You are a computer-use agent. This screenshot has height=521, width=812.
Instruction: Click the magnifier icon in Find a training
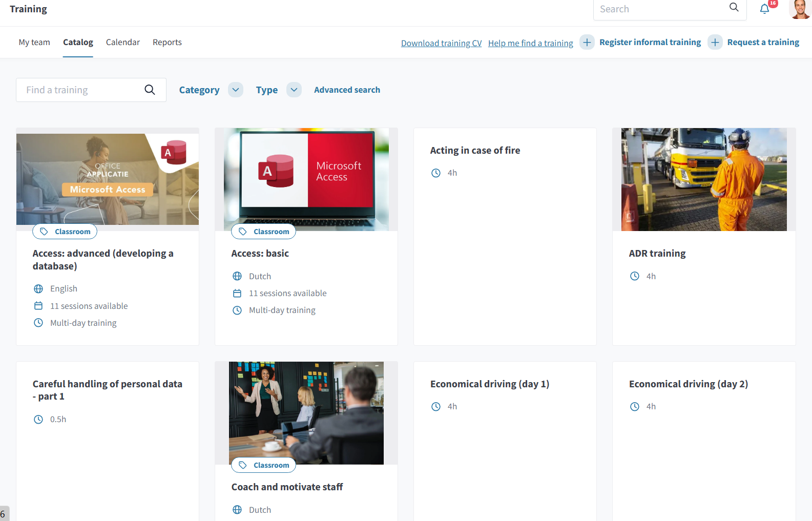point(150,90)
